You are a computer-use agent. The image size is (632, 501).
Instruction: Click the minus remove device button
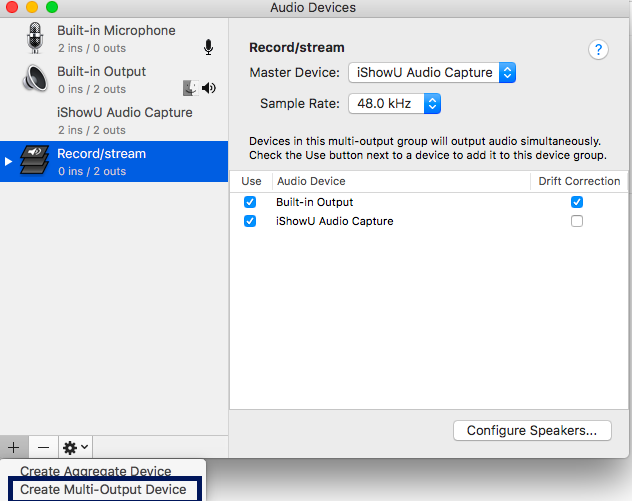(x=43, y=447)
